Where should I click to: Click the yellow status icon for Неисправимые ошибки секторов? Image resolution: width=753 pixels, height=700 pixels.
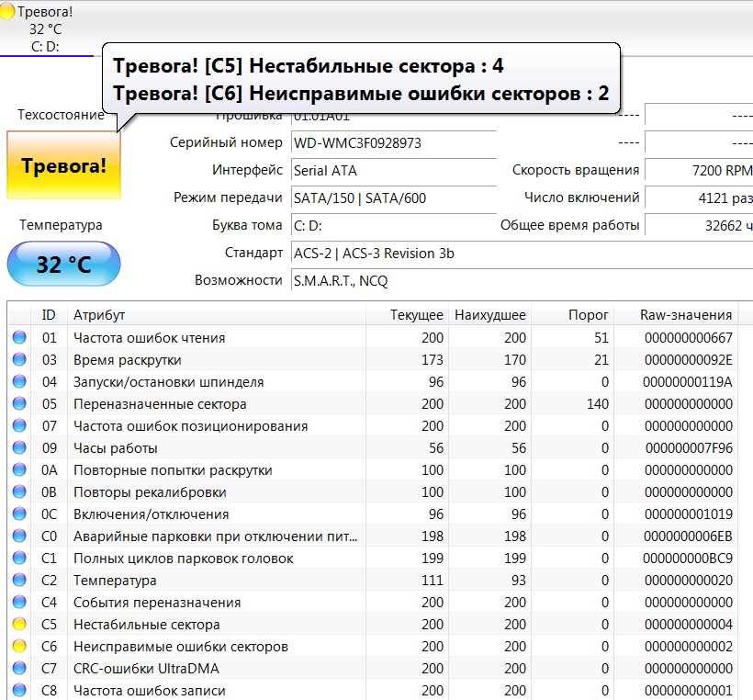pyautogui.click(x=19, y=647)
